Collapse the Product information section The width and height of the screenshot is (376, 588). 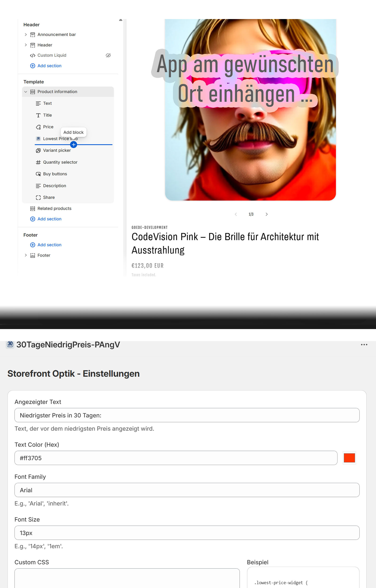(x=26, y=91)
